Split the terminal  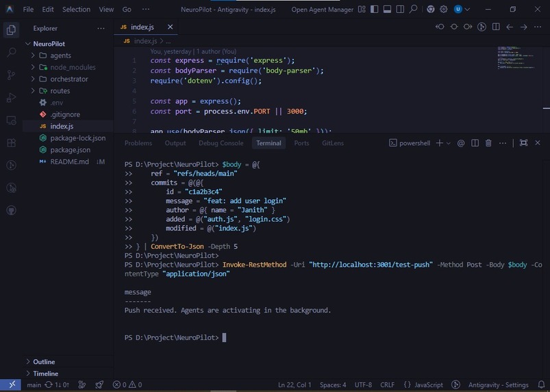(x=475, y=143)
